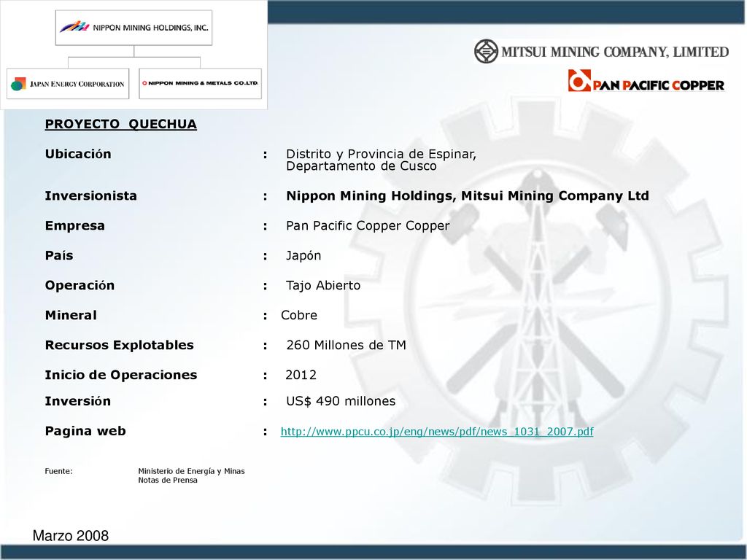Click the text 'Pan Pacific Copper Copper'
The width and height of the screenshot is (747, 560).
(x=368, y=226)
